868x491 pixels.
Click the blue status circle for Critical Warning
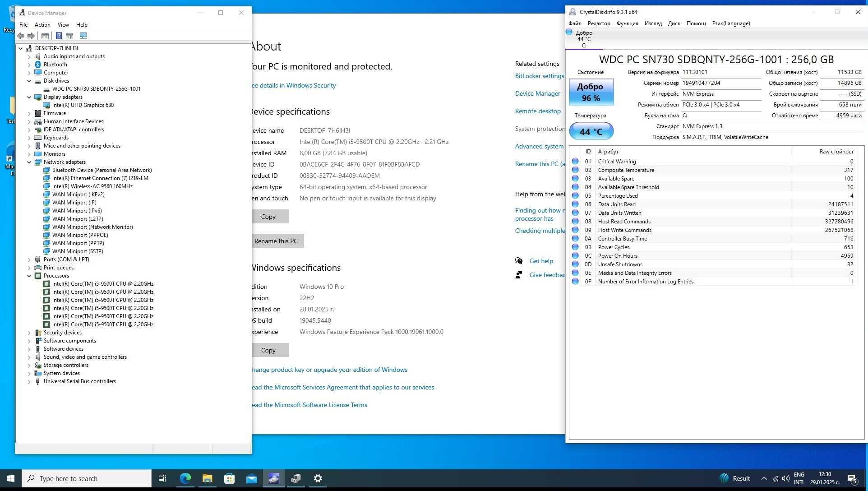(575, 161)
